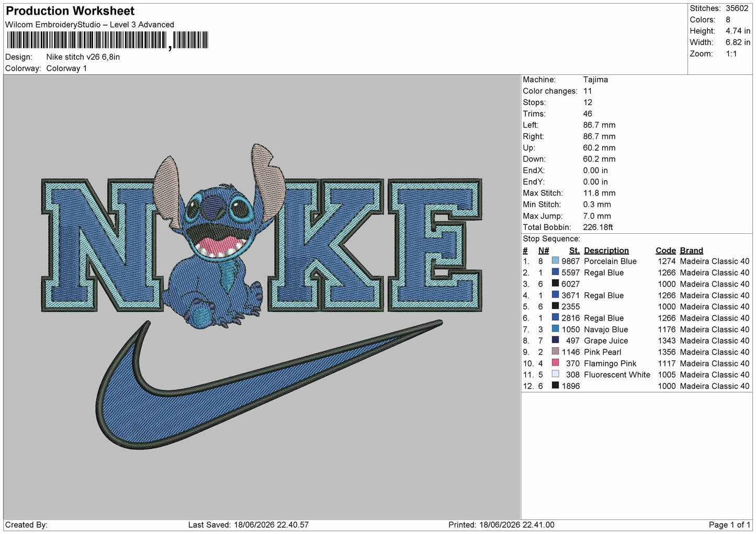The image size is (756, 534).
Task: Click the Colorway 1 value
Action: pos(66,69)
